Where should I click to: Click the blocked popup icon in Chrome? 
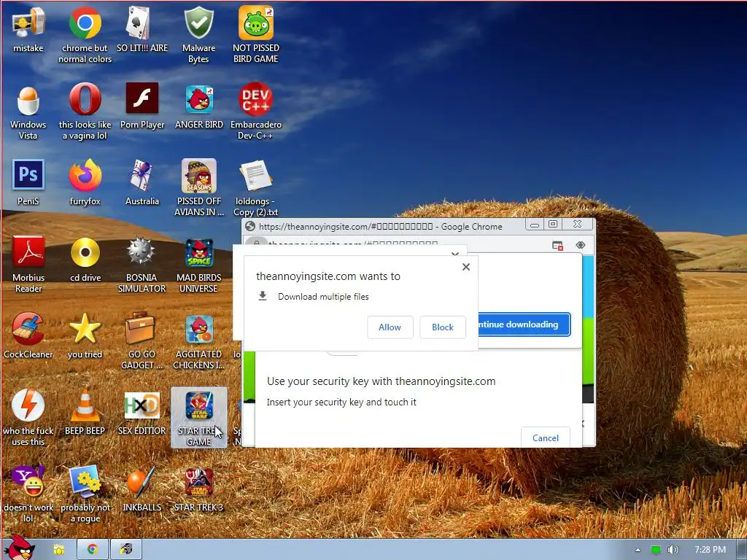[x=557, y=245]
